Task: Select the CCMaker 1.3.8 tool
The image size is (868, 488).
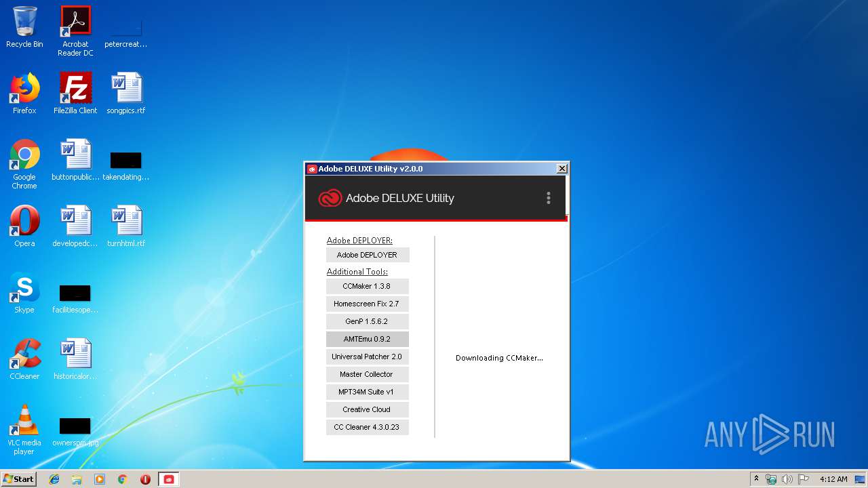Action: (x=368, y=286)
